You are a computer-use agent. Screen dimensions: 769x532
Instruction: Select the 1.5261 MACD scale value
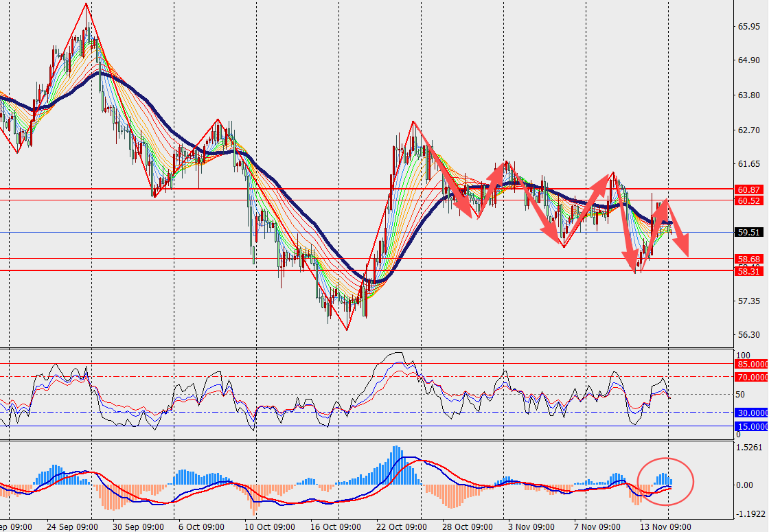748,448
